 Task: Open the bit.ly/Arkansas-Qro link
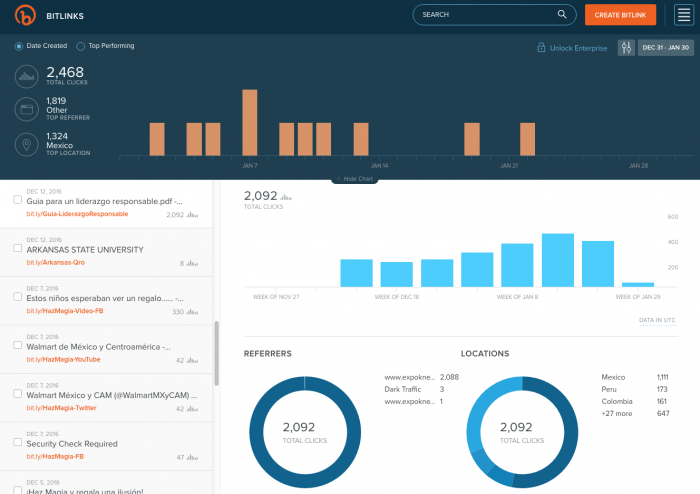coord(55,262)
